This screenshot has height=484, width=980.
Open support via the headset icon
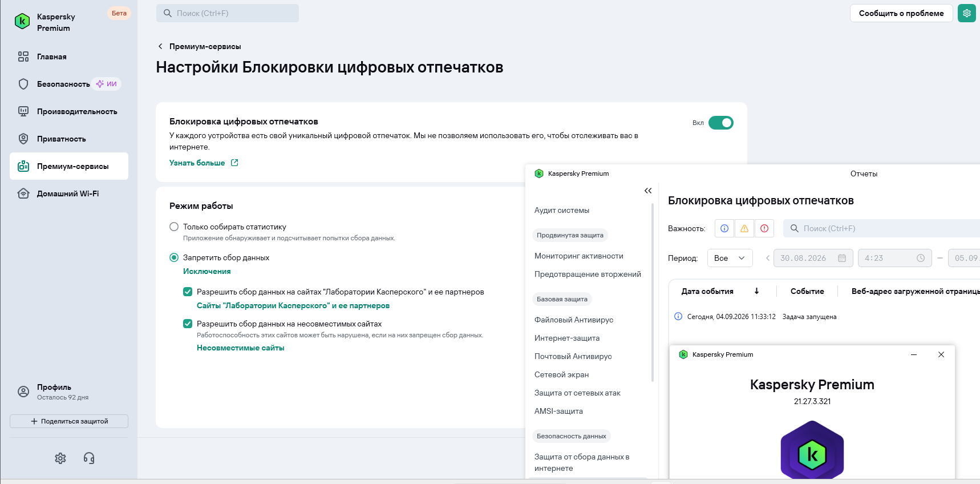[x=89, y=458]
